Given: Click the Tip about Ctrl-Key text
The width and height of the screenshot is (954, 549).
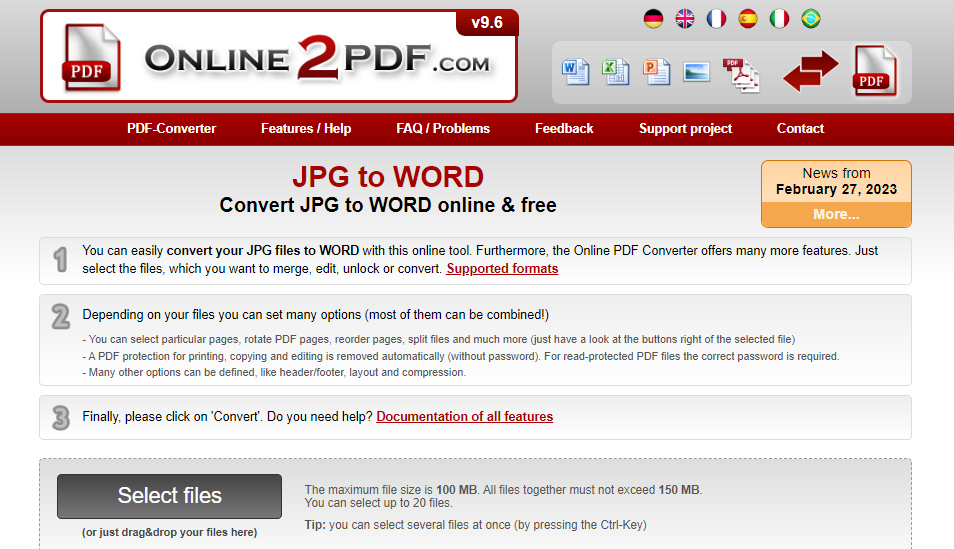Looking at the screenshot, I should point(475,525).
